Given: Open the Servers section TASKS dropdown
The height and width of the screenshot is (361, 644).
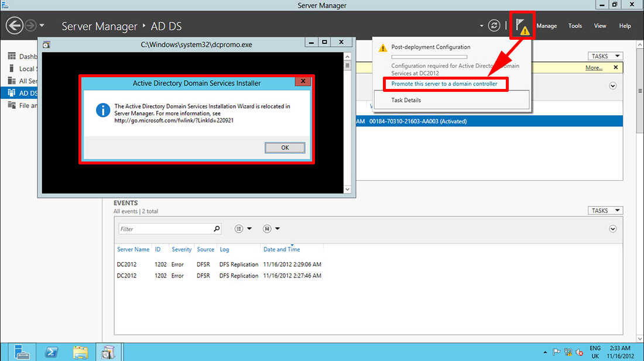Looking at the screenshot, I should [x=605, y=56].
